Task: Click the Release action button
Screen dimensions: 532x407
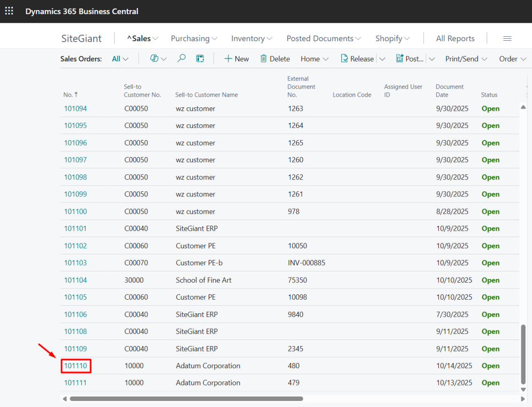Action: click(357, 59)
